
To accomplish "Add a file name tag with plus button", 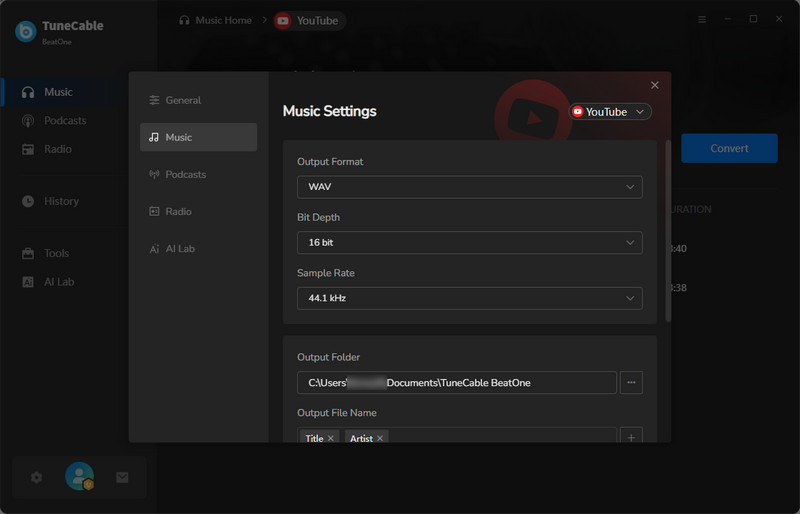I will point(631,437).
